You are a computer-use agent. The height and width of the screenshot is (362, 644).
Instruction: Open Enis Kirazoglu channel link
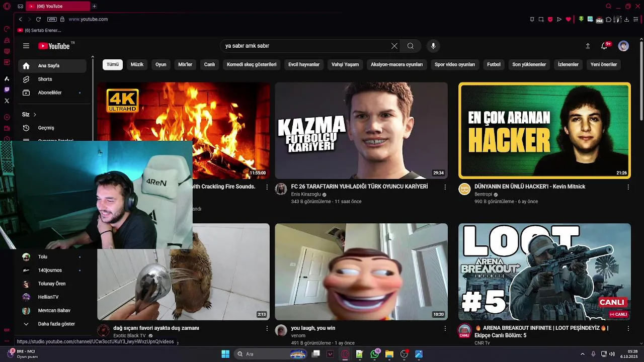click(x=305, y=194)
